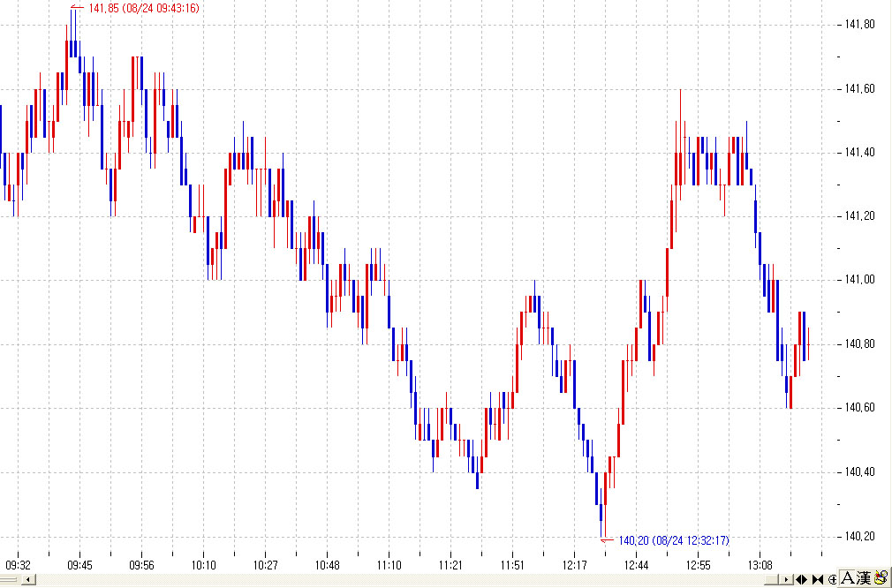The height and width of the screenshot is (588, 892).
Task: Click the 140,60 price axis label
Action: [x=859, y=408]
